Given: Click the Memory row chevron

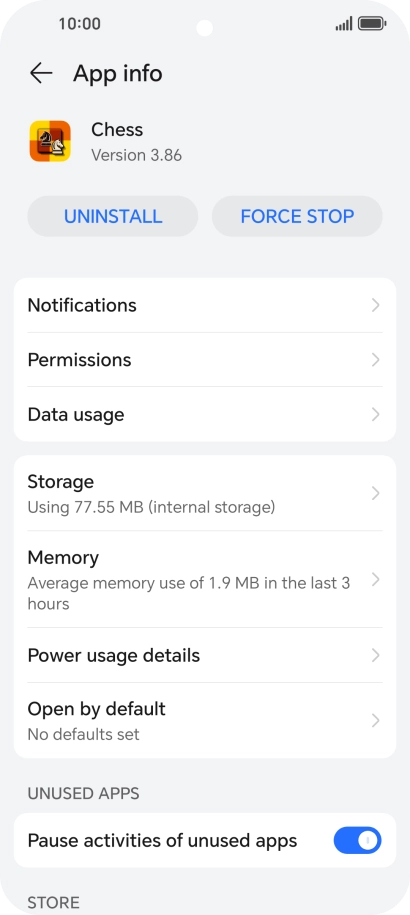Looking at the screenshot, I should (376, 580).
